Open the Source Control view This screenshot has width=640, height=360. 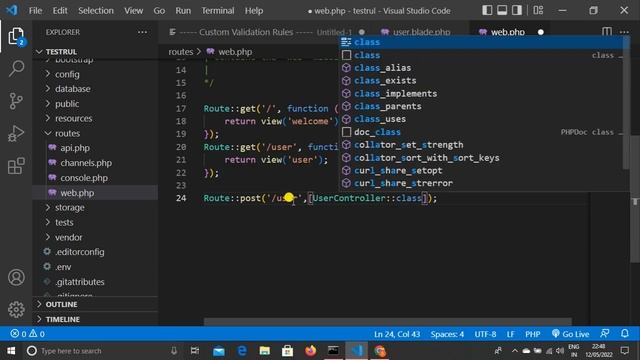click(x=16, y=101)
